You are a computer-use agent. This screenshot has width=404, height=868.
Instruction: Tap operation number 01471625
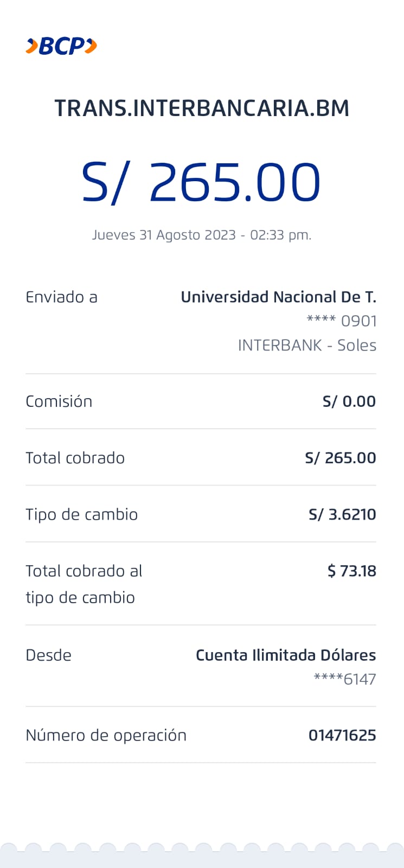tap(342, 736)
